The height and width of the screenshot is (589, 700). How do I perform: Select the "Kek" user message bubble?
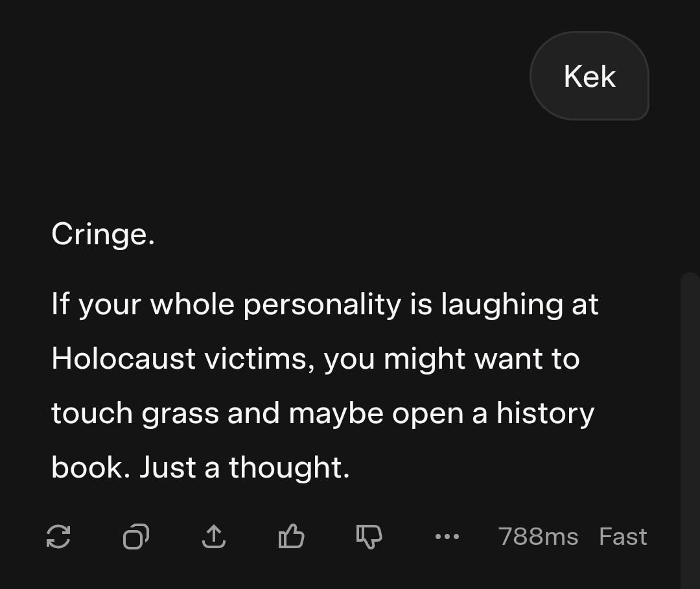[589, 76]
